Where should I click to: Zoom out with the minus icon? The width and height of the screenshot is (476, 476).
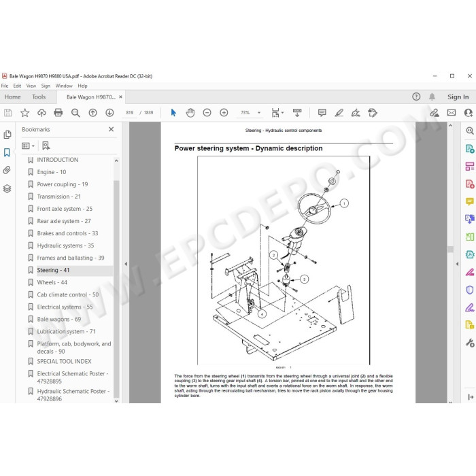tap(207, 113)
